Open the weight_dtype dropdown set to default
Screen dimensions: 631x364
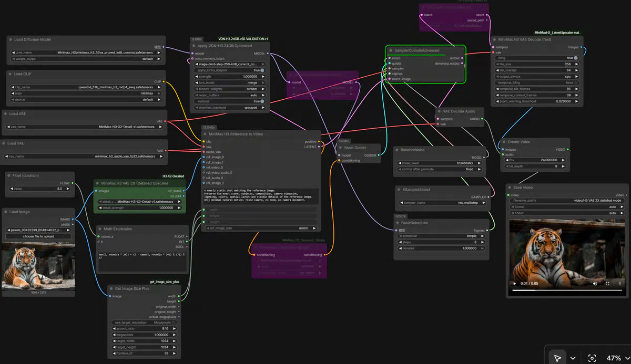click(x=87, y=59)
